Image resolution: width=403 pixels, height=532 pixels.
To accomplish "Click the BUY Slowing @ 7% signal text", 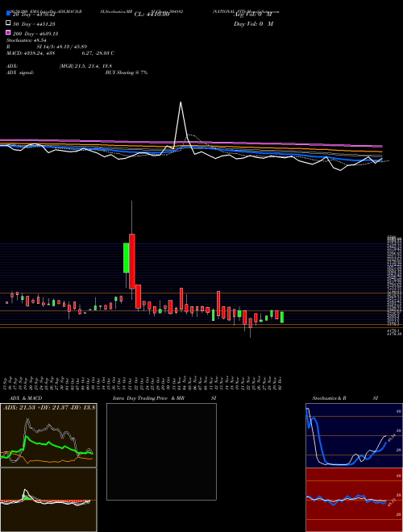I will point(127,73).
